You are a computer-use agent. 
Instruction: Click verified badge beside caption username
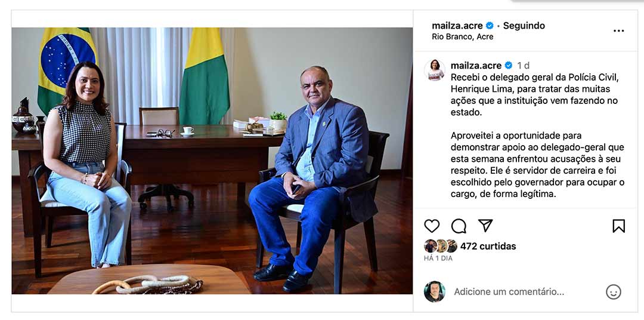pos(509,66)
